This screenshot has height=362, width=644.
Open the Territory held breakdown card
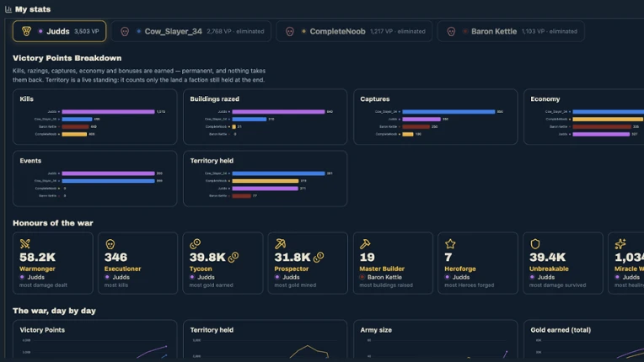coord(265,178)
